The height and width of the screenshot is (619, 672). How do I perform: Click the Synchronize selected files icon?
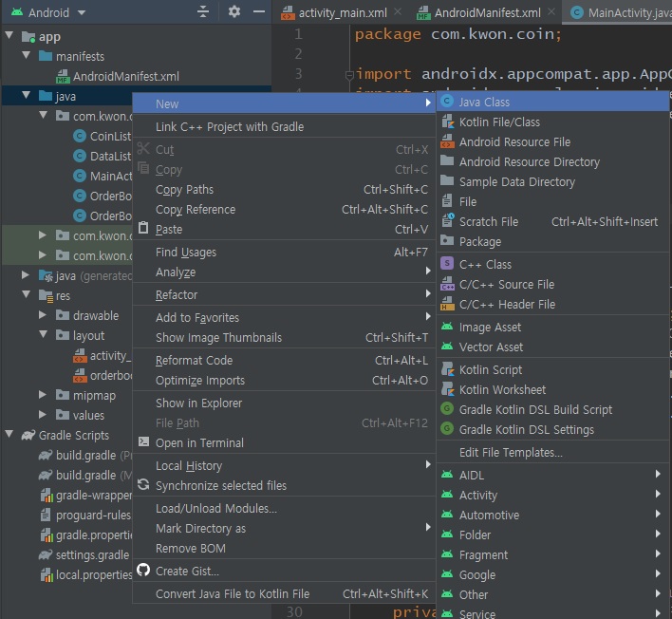click(x=143, y=485)
